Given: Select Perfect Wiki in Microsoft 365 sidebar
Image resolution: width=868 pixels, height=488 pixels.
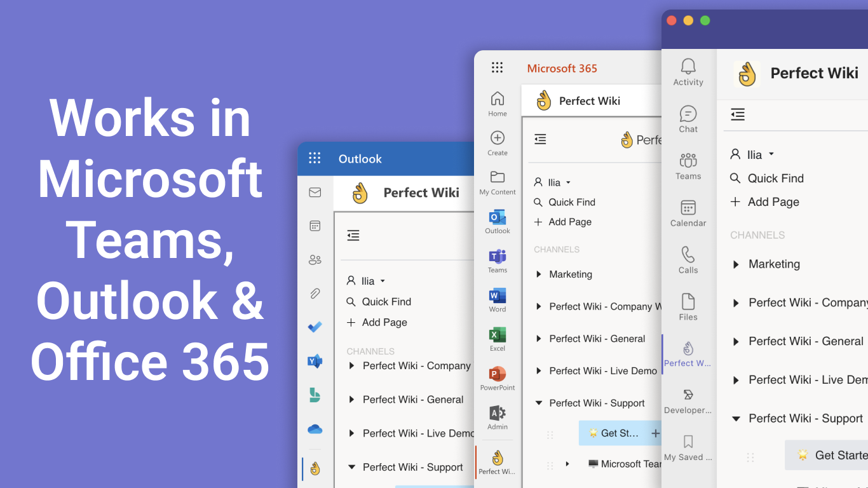Looking at the screenshot, I should (x=498, y=463).
